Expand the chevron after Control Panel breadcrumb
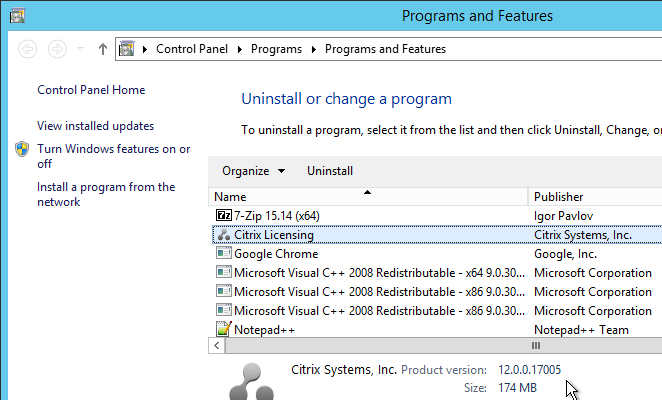The height and width of the screenshot is (400, 662). pos(240,49)
